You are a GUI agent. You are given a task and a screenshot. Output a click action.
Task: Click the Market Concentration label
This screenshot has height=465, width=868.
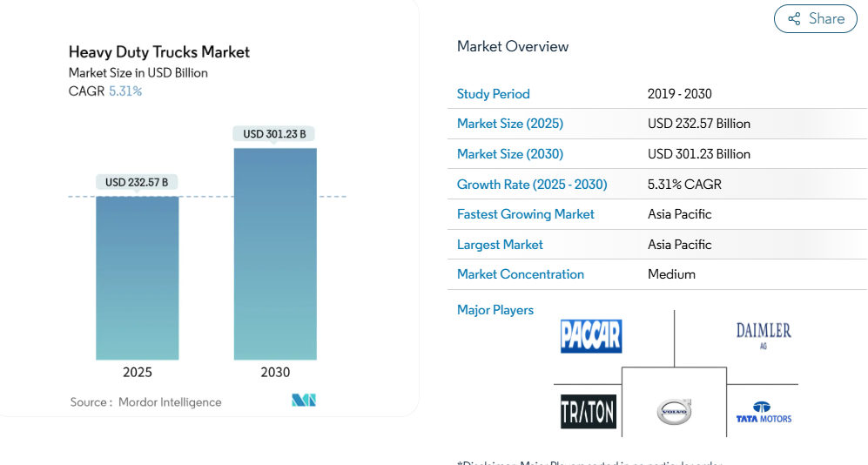(521, 274)
